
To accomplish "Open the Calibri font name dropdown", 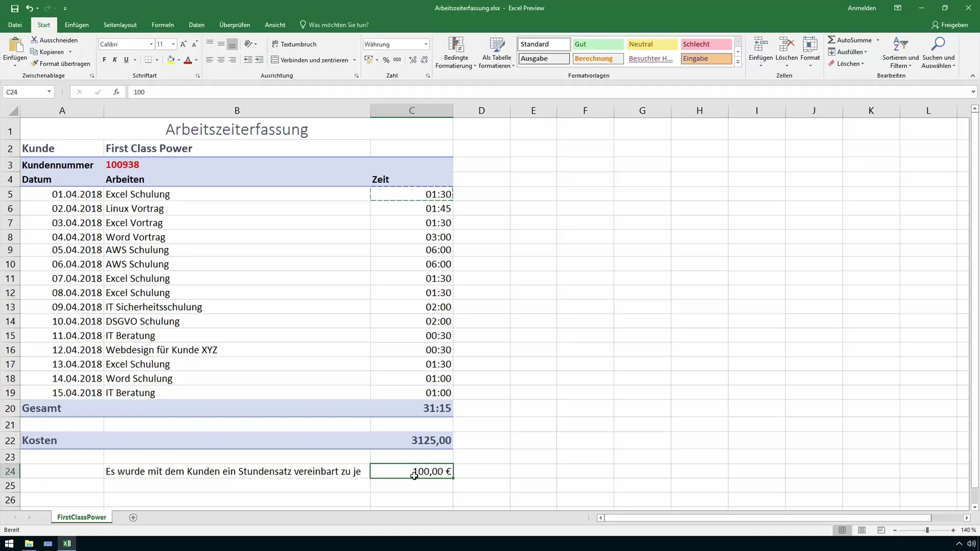I will pyautogui.click(x=151, y=44).
